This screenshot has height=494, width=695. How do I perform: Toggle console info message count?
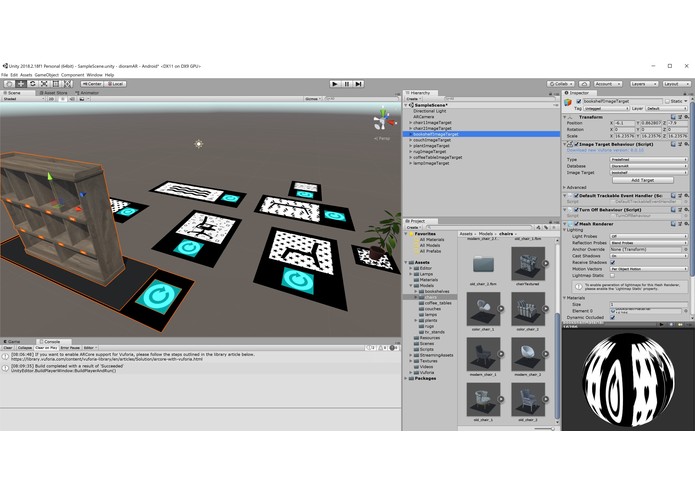[x=370, y=348]
